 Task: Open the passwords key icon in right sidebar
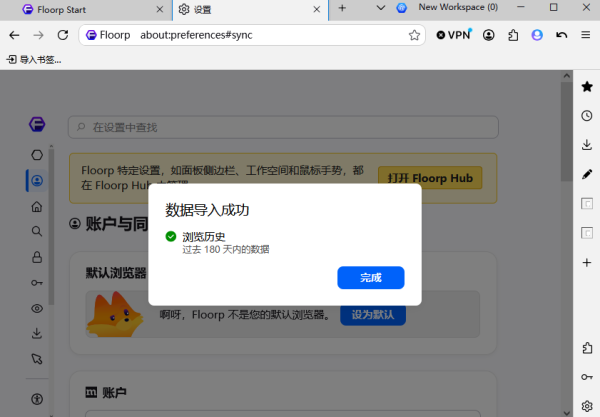point(587,377)
